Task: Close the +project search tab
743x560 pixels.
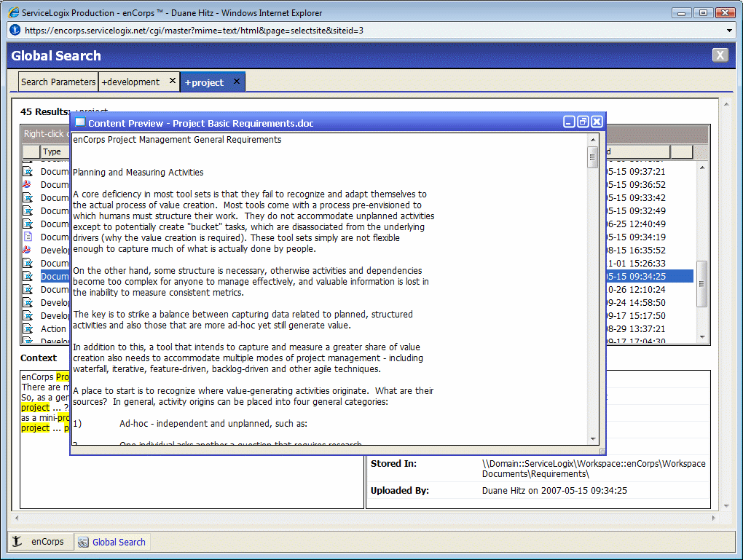Action: pos(237,82)
